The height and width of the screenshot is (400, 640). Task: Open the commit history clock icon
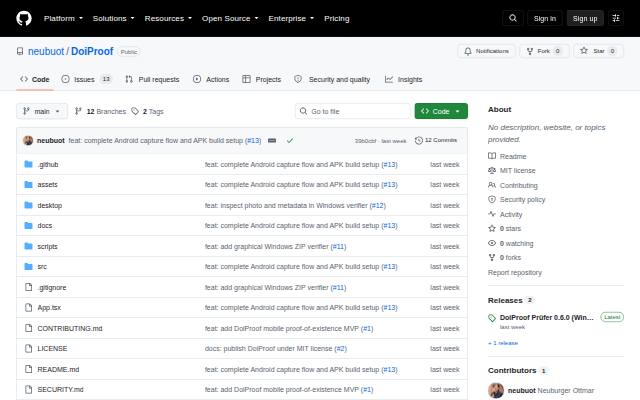(x=418, y=140)
